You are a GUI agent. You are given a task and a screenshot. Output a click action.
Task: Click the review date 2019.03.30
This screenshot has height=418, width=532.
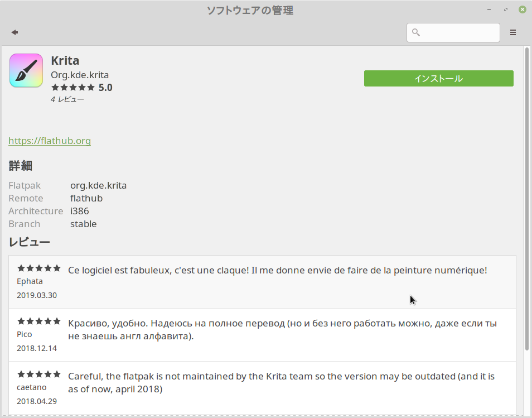(x=37, y=295)
